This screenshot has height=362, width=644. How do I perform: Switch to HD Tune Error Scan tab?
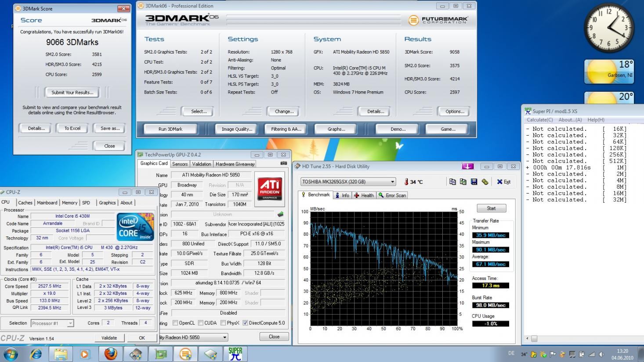392,195
